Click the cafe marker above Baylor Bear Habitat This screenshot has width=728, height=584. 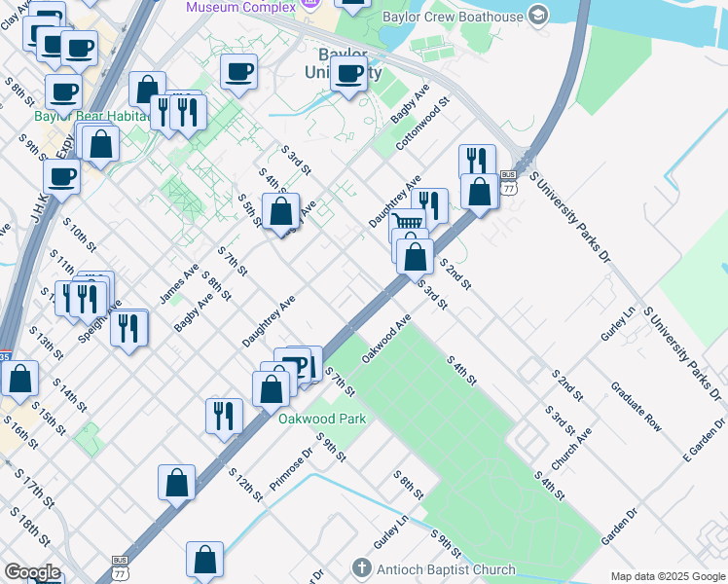(x=63, y=92)
